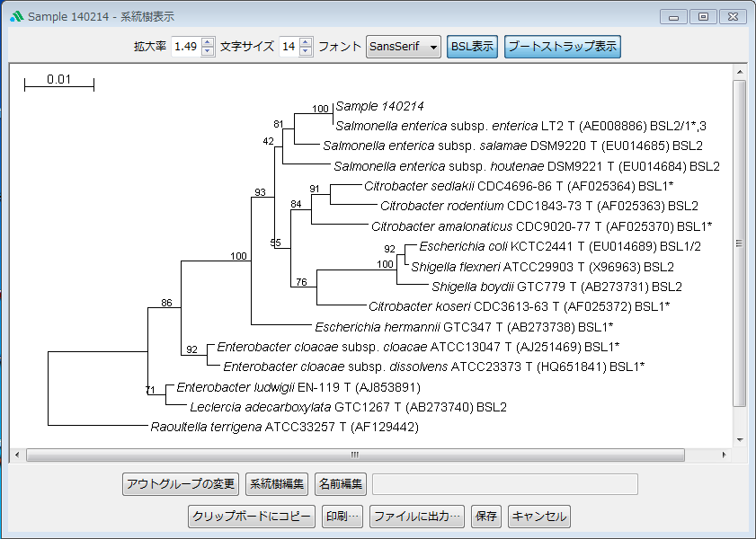
Task: Click the application icon in title bar
Action: tap(16, 16)
